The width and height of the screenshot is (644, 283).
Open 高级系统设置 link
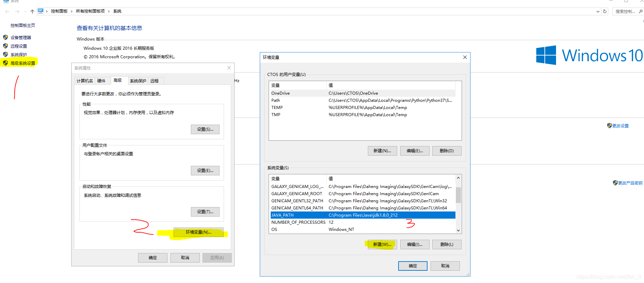coord(23,63)
